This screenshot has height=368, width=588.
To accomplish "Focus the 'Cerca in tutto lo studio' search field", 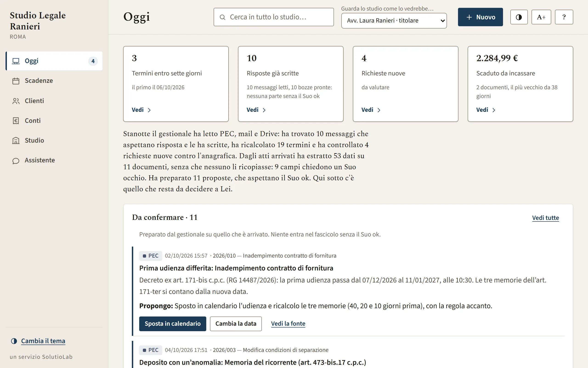I will pyautogui.click(x=274, y=17).
